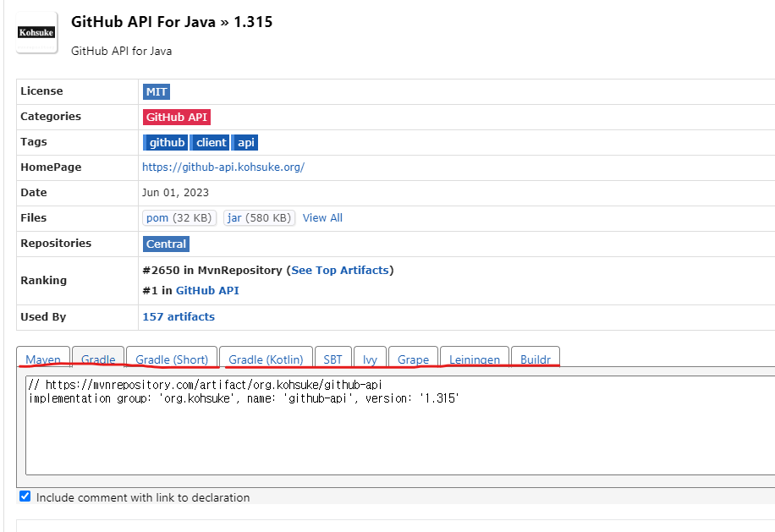Download the jar (580 KB) file

tap(259, 218)
